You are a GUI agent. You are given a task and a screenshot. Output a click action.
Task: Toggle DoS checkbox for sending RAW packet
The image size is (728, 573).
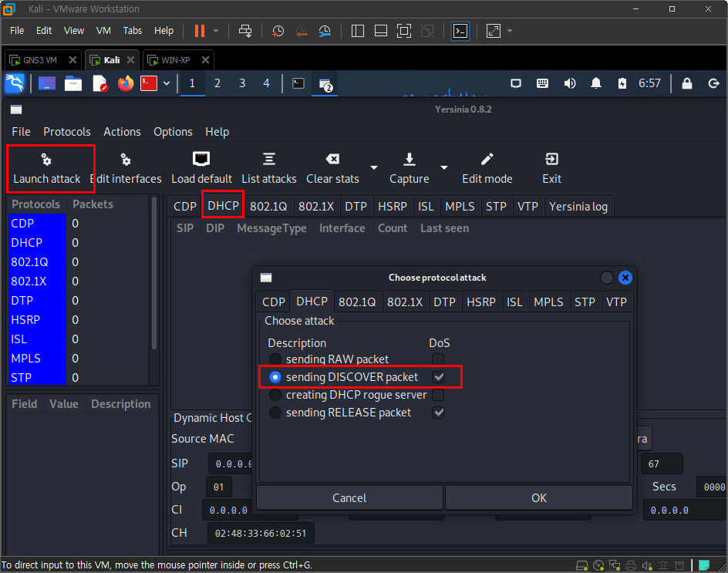(438, 359)
